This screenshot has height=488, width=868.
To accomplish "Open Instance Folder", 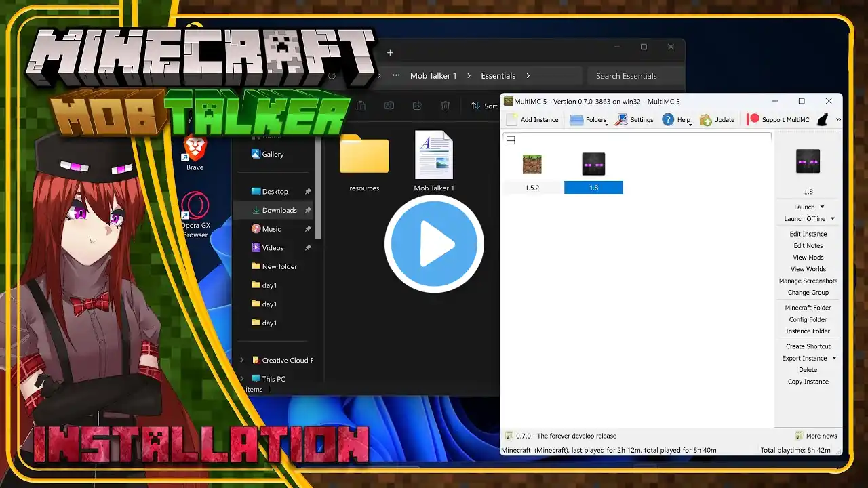I will click(x=808, y=331).
